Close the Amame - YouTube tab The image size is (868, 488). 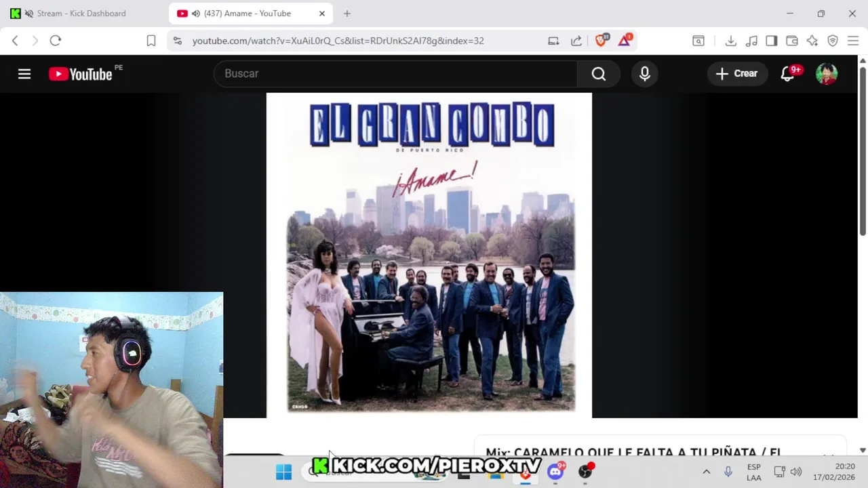(322, 14)
